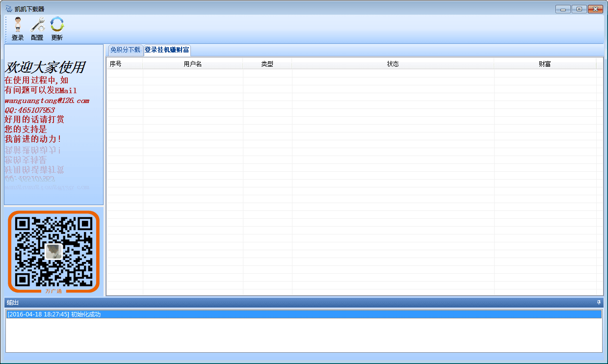Image resolution: width=608 pixels, height=364 pixels.
Task: Toggle the 输出 panel pin icon
Action: 599,302
